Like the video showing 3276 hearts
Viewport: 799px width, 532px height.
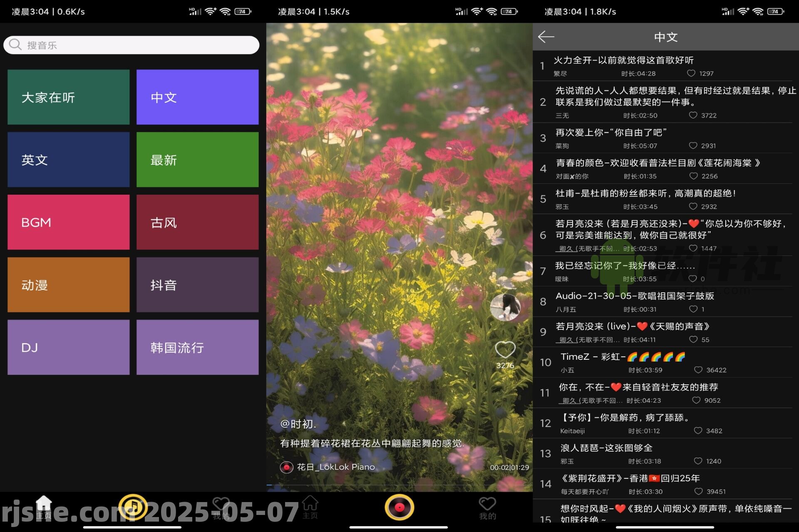(505, 350)
